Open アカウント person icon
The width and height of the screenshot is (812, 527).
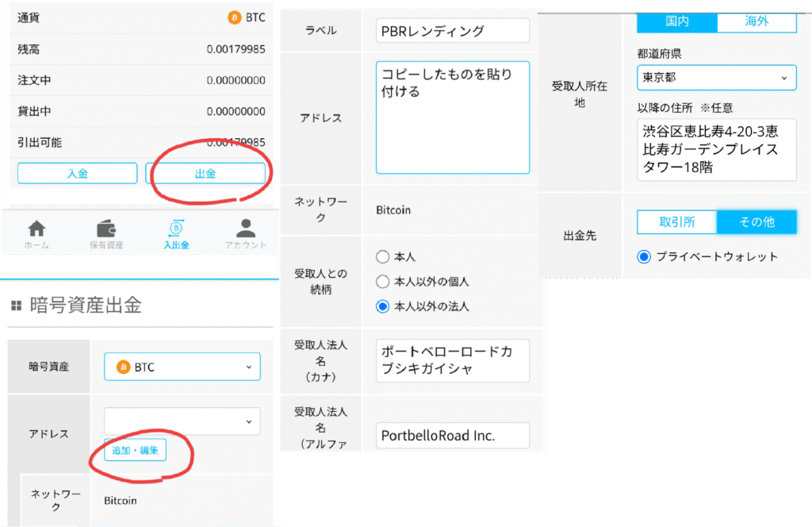coord(246,228)
